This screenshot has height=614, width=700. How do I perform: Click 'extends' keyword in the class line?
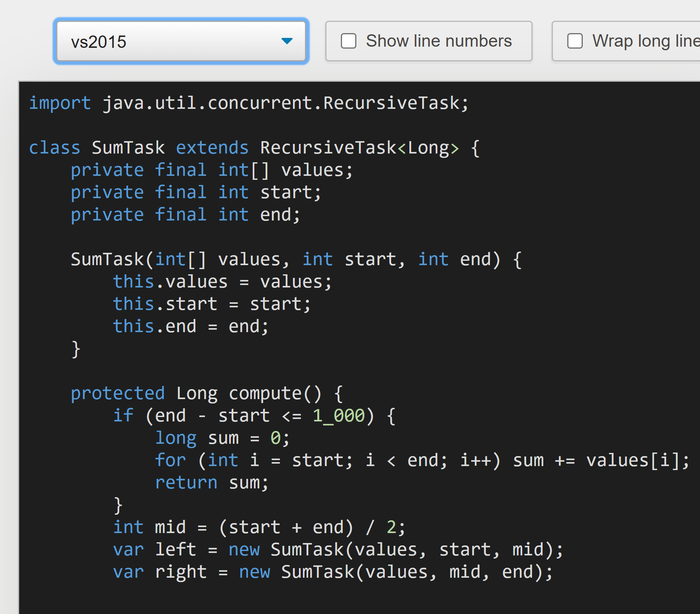(212, 148)
